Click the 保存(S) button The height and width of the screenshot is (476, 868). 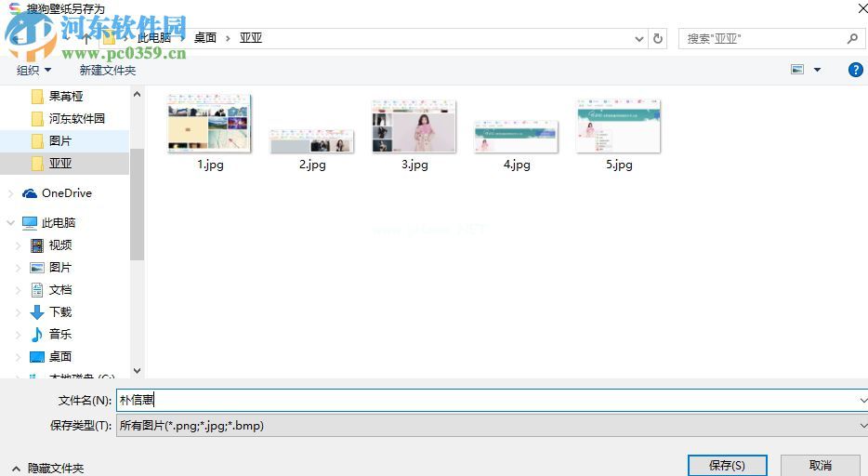pos(727,465)
